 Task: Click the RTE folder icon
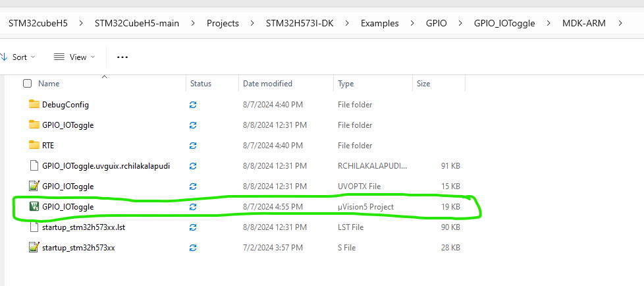point(34,145)
